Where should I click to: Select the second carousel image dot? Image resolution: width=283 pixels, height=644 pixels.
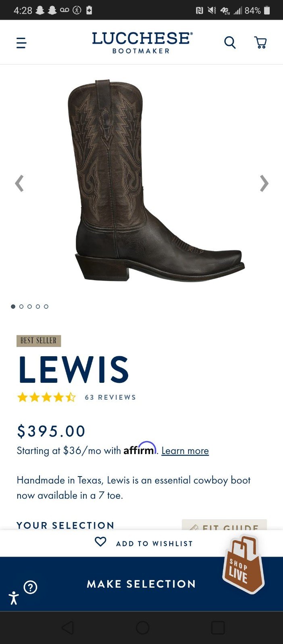[x=21, y=307]
